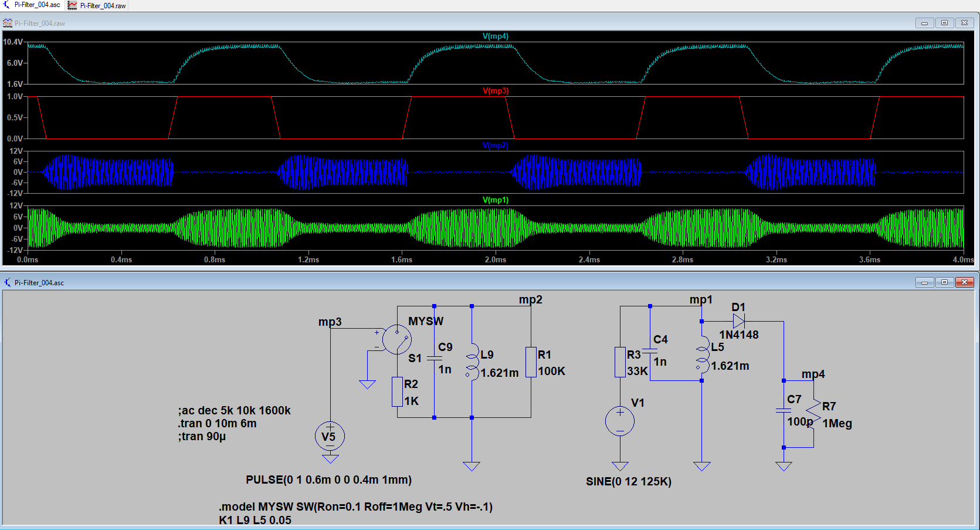Click the V(mp4) trace label
This screenshot has height=530, width=980.
[496, 36]
